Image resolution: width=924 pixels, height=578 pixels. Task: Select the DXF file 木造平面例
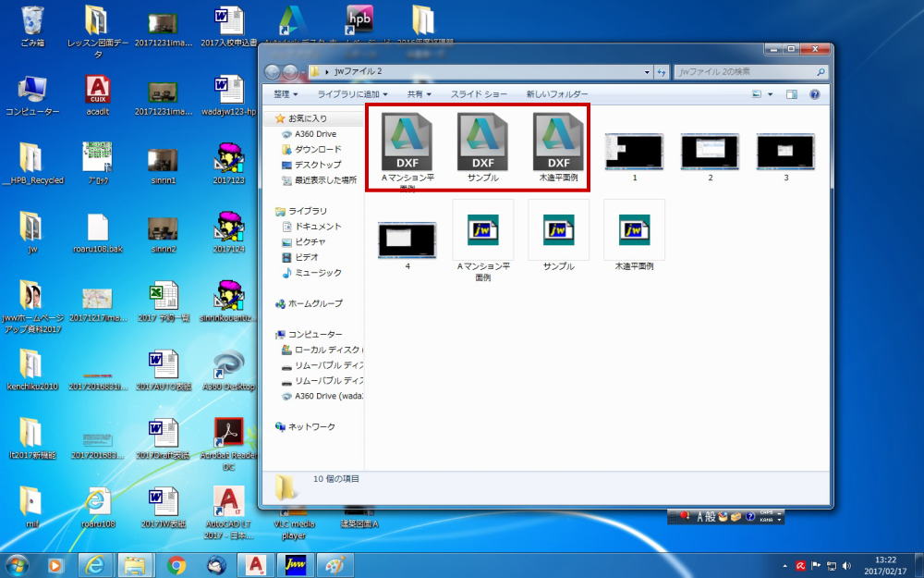(x=558, y=147)
